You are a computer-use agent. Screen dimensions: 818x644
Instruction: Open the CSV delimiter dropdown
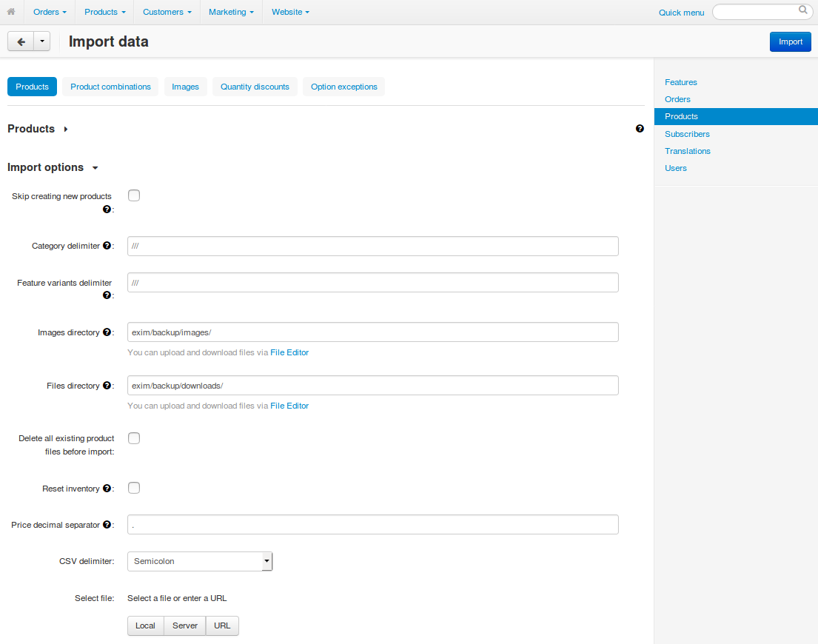pos(200,561)
